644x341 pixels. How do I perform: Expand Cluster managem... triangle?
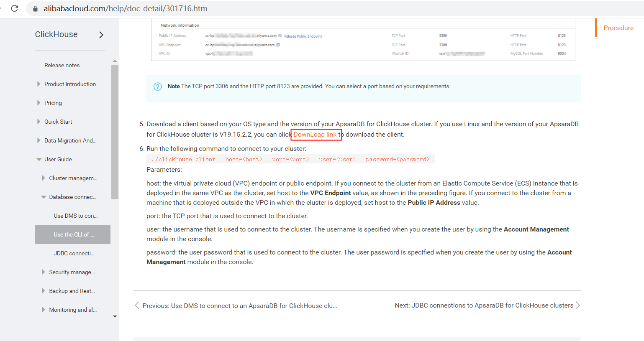(x=44, y=178)
